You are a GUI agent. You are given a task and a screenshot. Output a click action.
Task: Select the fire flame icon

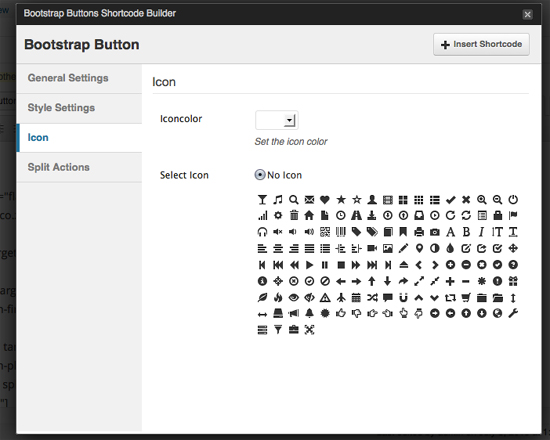point(278,298)
